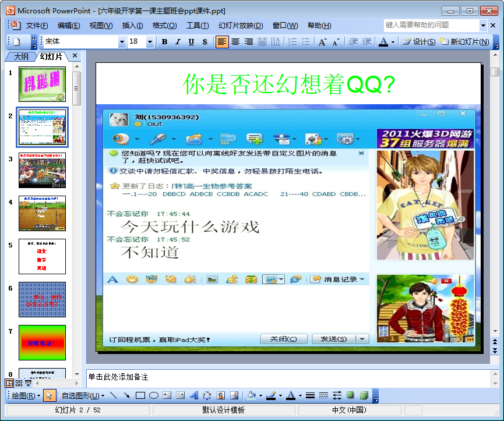This screenshot has width=504, height=421.
Task: Open the 编辑(E) menu
Action: click(69, 26)
